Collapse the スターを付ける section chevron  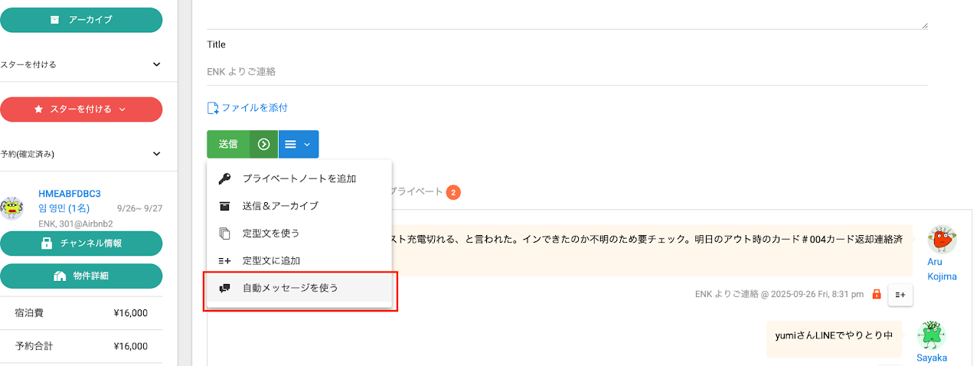[156, 65]
